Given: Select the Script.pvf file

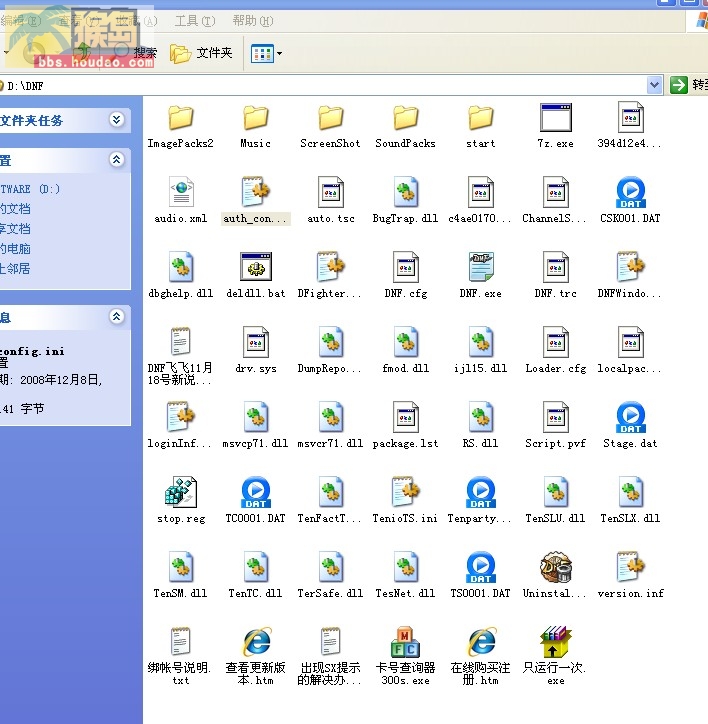Looking at the screenshot, I should point(556,417).
